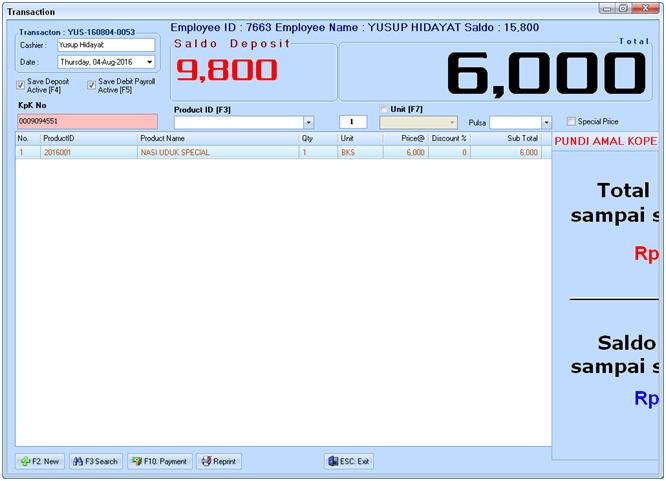This screenshot has width=666, height=481.
Task: Open F3 Search with binoculars icon
Action: coord(96,461)
